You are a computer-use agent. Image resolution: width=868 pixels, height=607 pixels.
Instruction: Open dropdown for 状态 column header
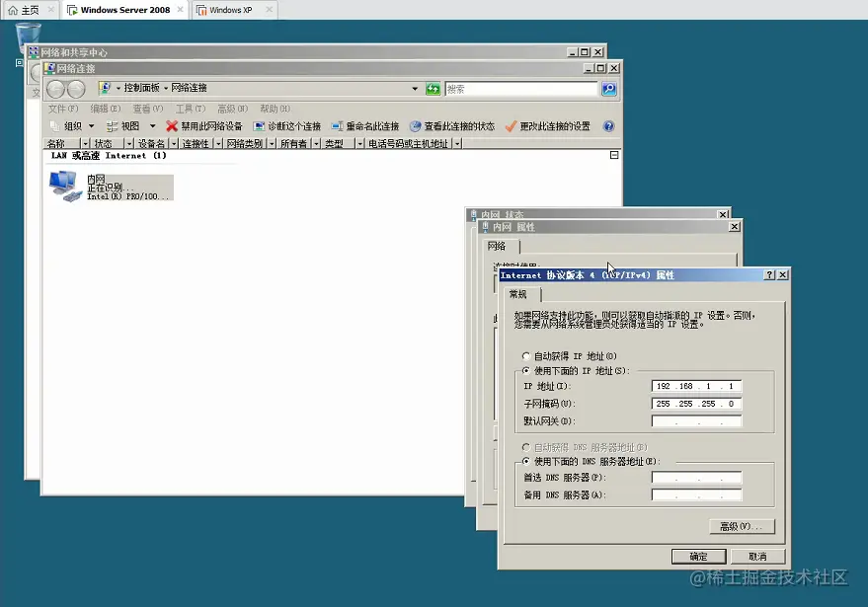coord(129,143)
